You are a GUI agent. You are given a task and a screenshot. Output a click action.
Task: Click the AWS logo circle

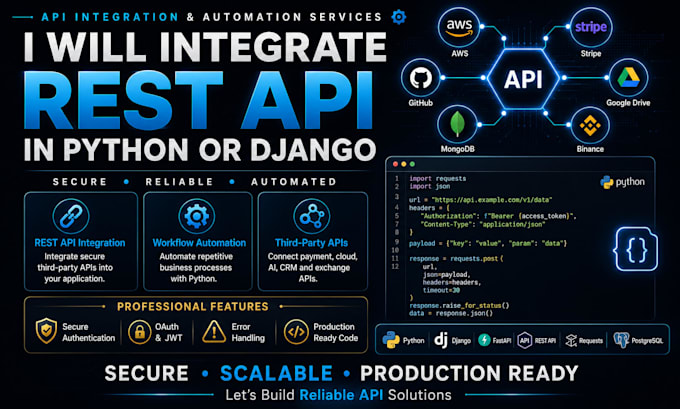click(x=459, y=27)
